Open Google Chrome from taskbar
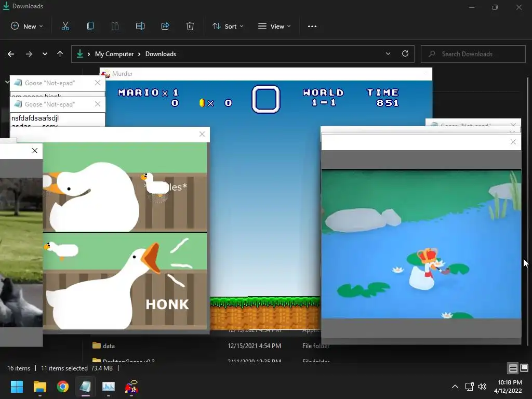This screenshot has width=532, height=399. click(62, 387)
